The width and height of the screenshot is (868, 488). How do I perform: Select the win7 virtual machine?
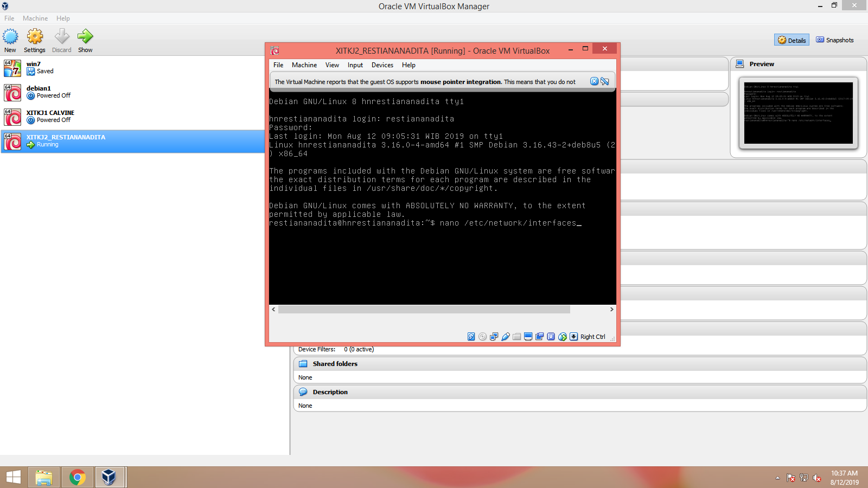(132, 68)
